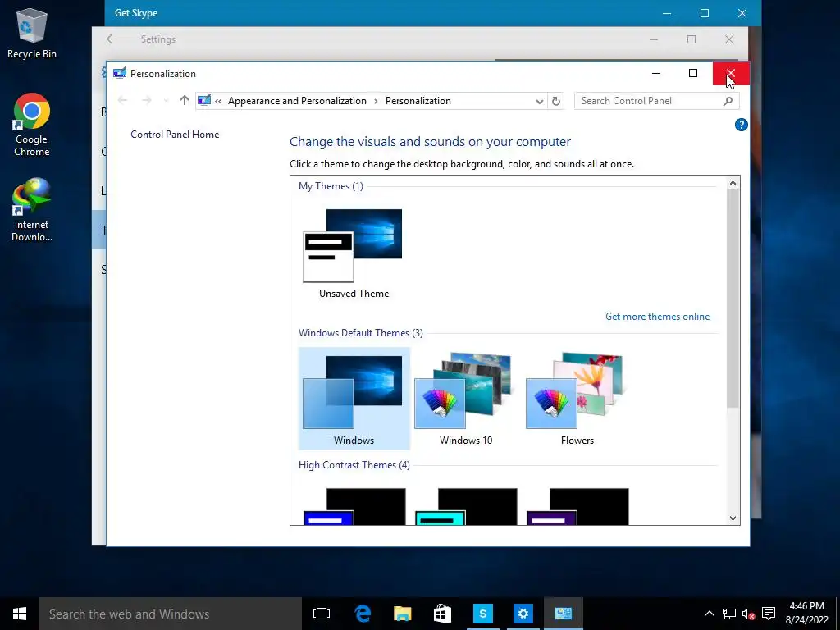This screenshot has height=630, width=840.
Task: Select the high contrast theme with cyan window
Action: click(466, 506)
